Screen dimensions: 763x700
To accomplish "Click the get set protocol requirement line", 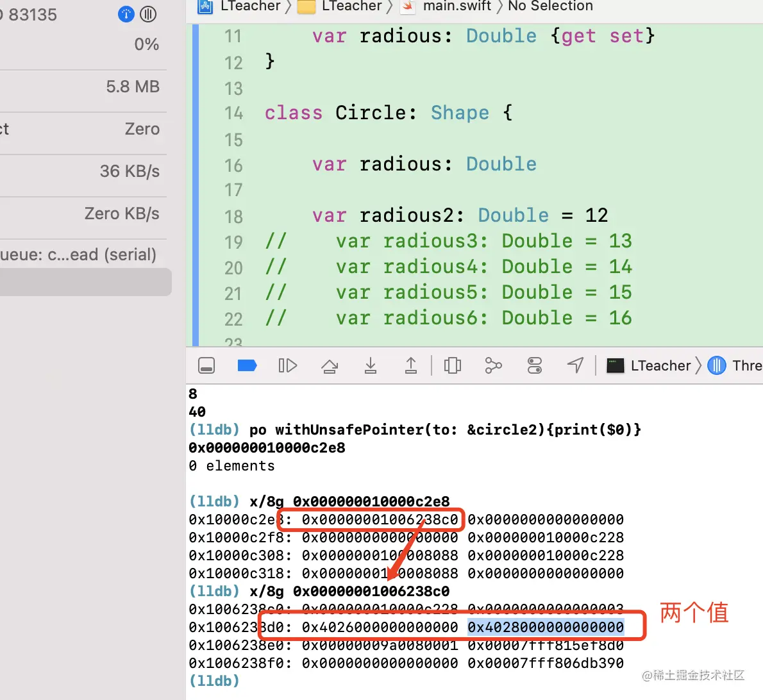I will [483, 36].
